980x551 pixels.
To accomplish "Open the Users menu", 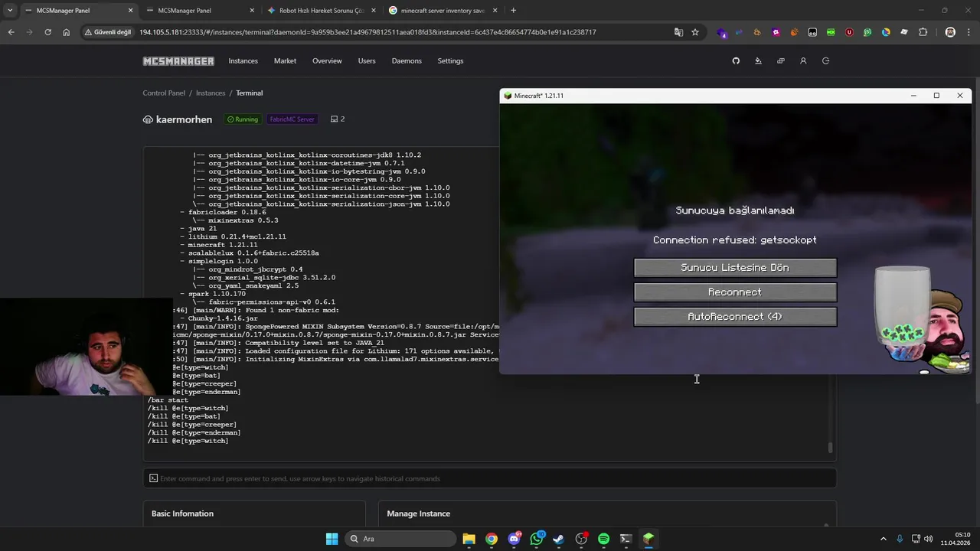I will 367,61.
